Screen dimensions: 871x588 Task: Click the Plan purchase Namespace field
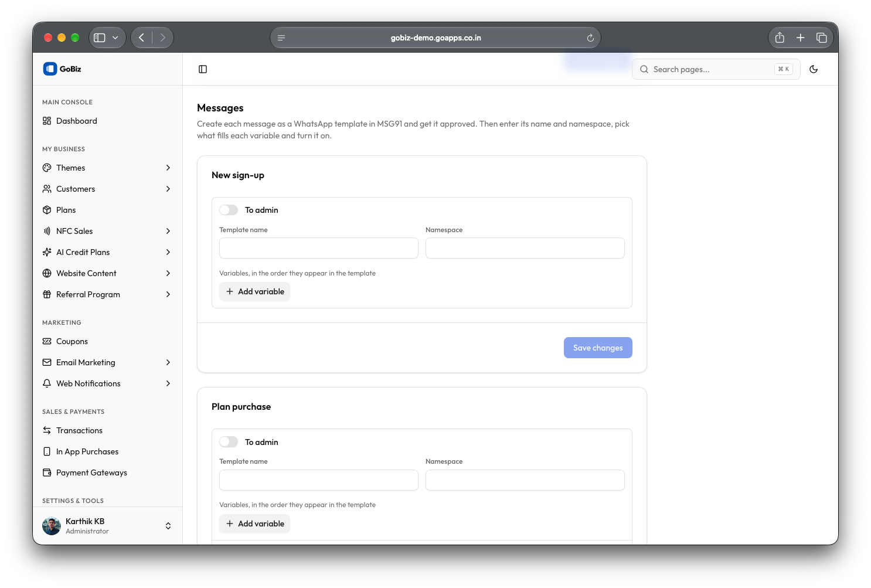525,480
